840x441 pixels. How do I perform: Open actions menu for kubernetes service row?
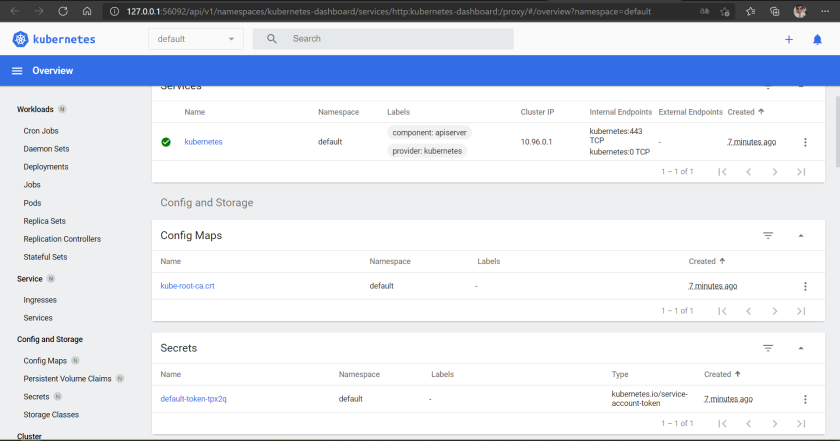coord(805,142)
